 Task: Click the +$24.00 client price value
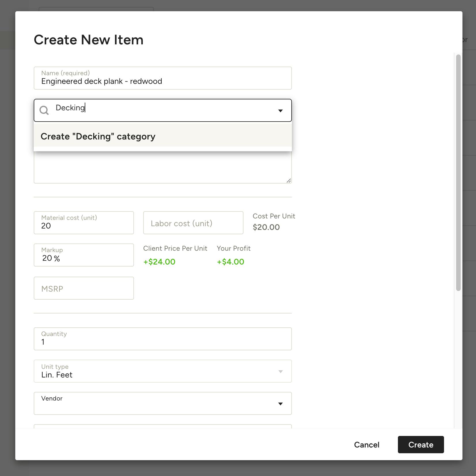coord(159,262)
